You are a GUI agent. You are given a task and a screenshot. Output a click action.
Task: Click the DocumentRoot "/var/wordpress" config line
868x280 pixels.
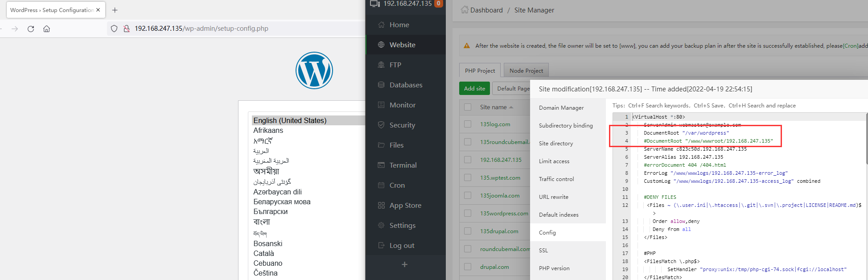pyautogui.click(x=686, y=133)
